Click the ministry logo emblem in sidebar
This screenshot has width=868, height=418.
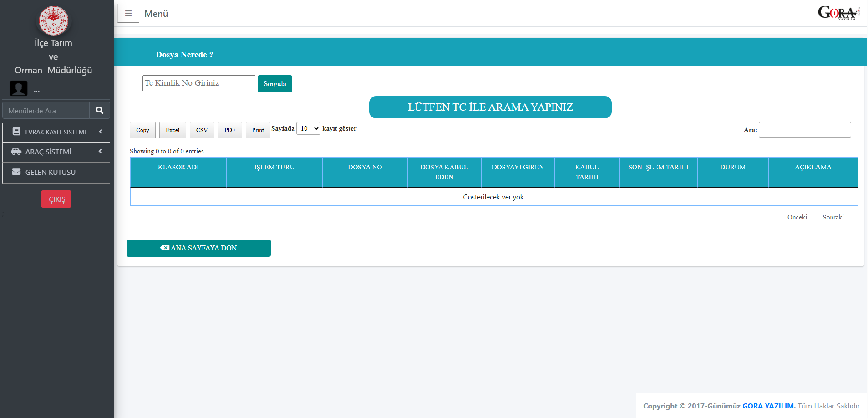pyautogui.click(x=54, y=20)
